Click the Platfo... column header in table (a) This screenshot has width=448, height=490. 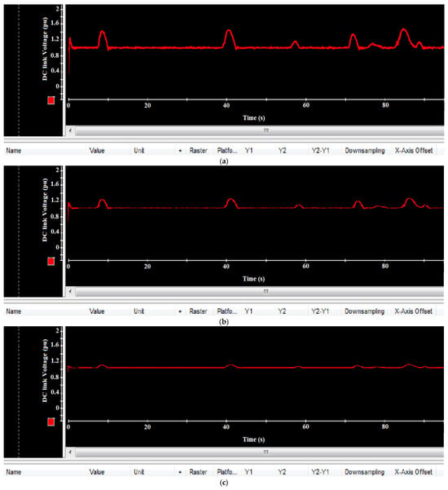[x=227, y=151]
